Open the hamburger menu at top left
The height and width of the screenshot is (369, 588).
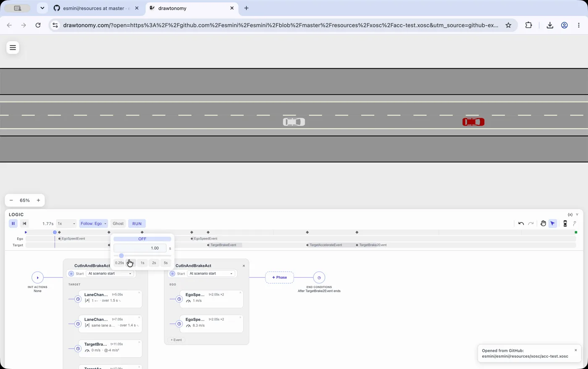[x=13, y=48]
